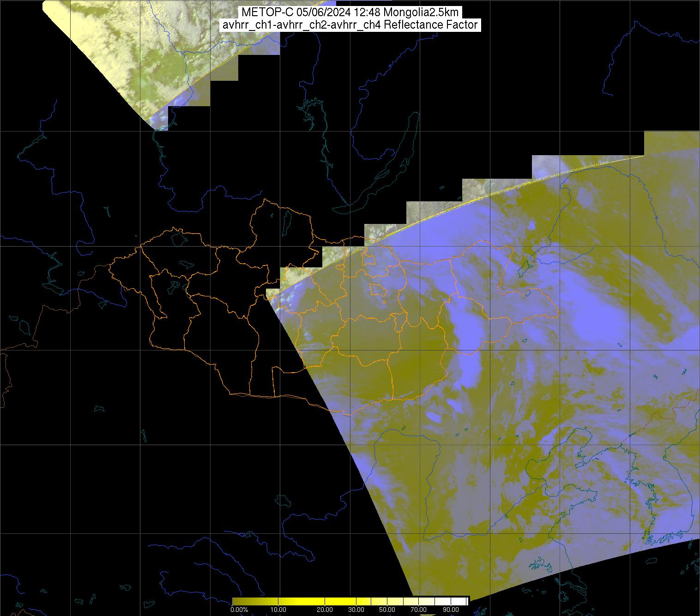This screenshot has height=616, width=700.
Task: Select the white end of the reflectance colorbar
Action: pos(460,601)
